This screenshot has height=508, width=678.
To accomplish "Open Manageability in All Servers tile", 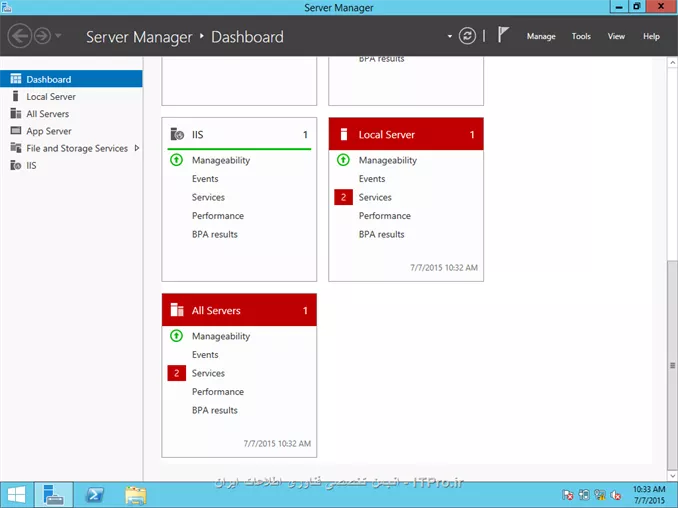I will (221, 336).
